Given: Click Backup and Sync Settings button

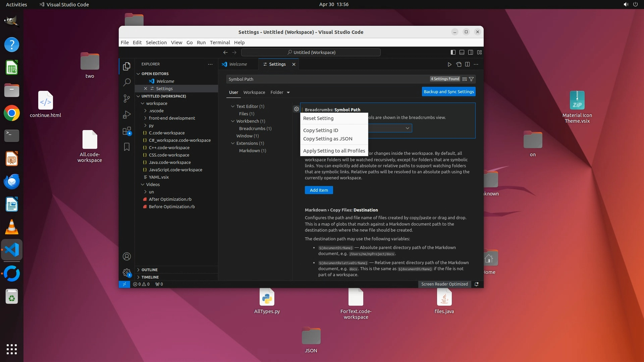Looking at the screenshot, I should pos(448,92).
